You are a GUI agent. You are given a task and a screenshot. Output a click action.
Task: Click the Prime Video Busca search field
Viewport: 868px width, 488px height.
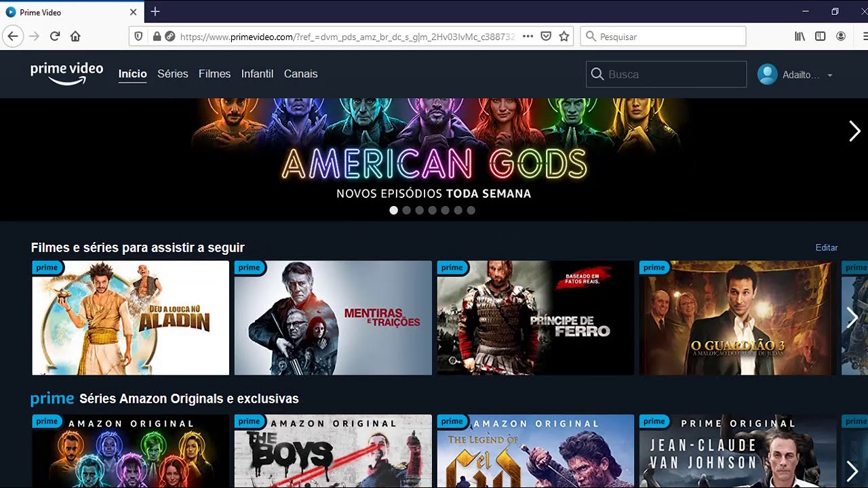click(x=666, y=75)
